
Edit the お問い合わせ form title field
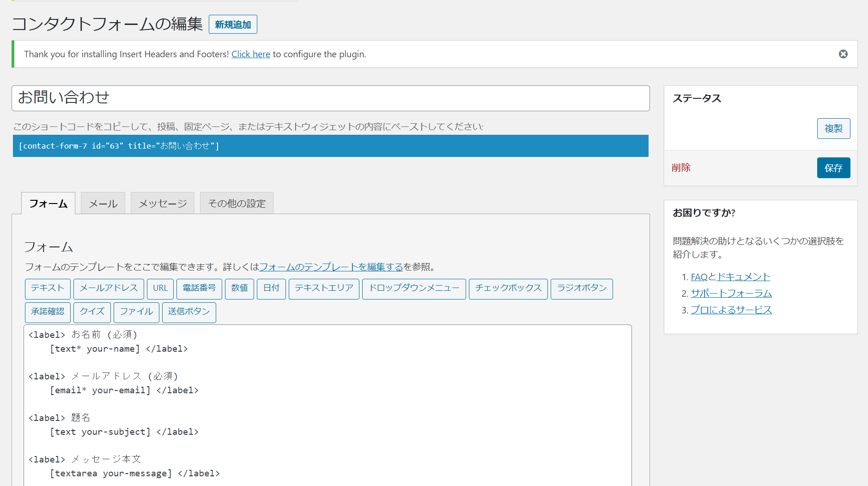point(330,98)
